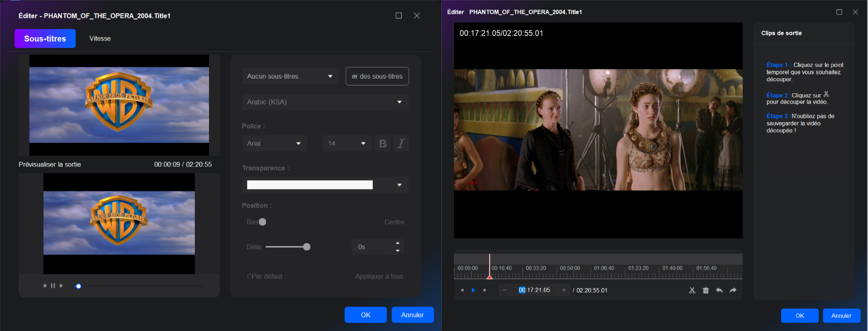Image resolution: width=868 pixels, height=331 pixels.
Task: Click the 01:06:40 timeline mark
Action: (x=604, y=268)
